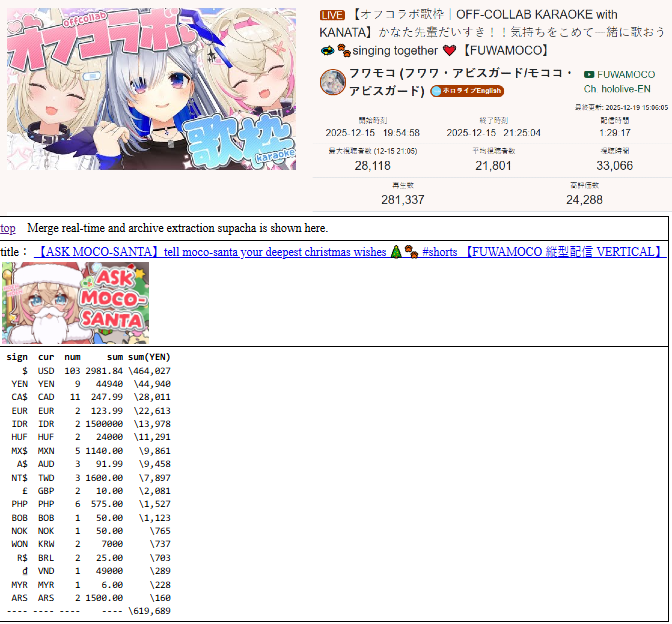Click the value 33,066

pos(615,166)
